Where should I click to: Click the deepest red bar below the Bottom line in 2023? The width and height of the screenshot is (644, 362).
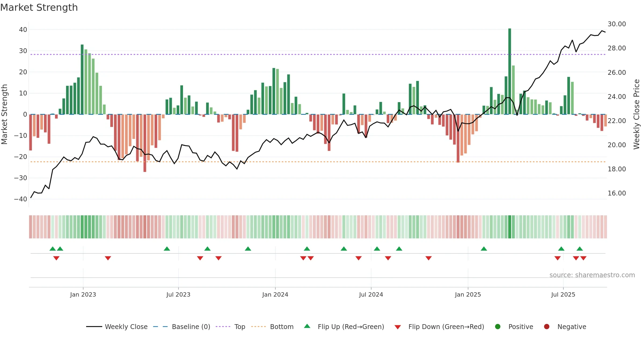pos(145,143)
